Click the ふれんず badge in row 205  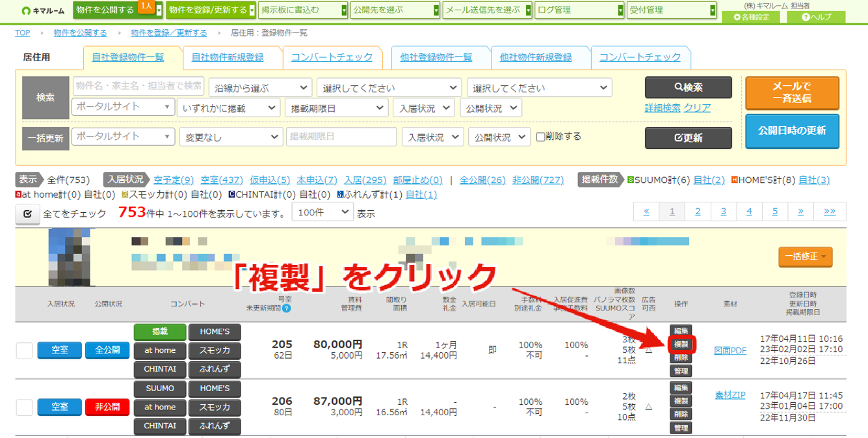coord(215,369)
